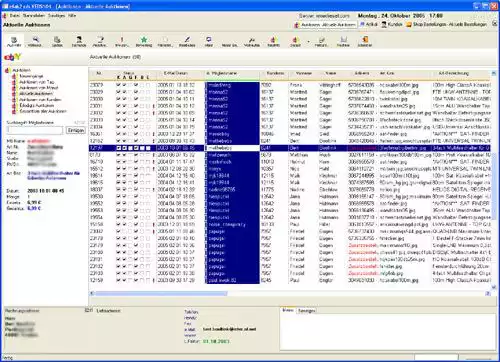Toggle the third status checkbox in the highlighted row
Viewport: 500px width, 362px height.
pos(130,148)
